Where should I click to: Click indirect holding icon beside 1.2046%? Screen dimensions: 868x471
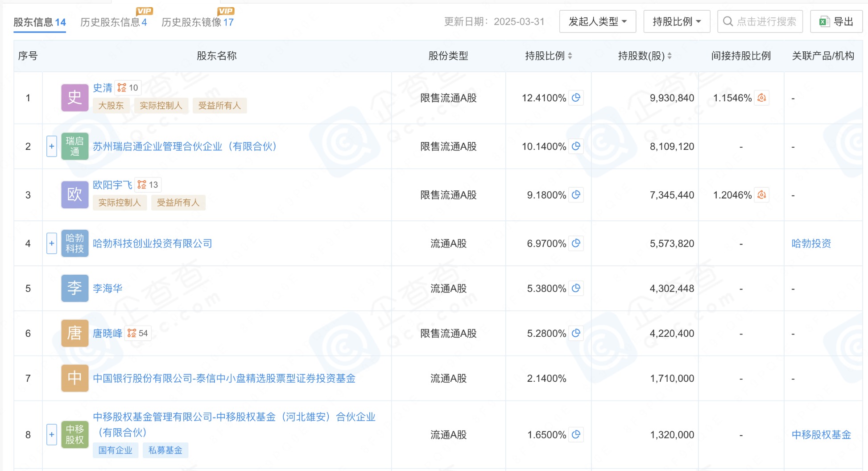761,195
